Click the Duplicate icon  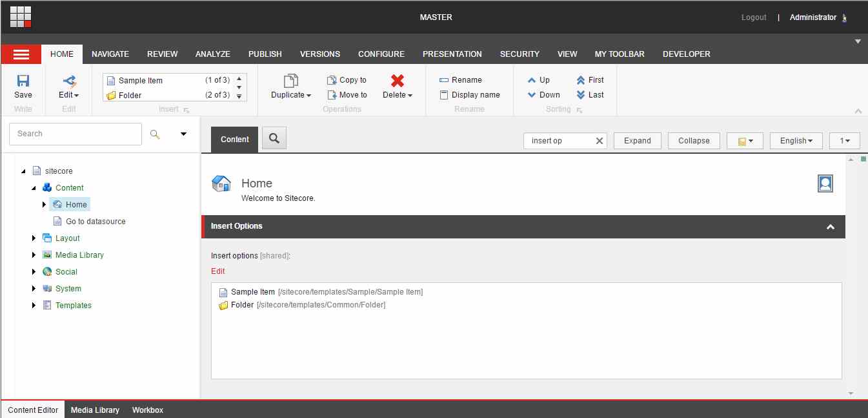291,81
